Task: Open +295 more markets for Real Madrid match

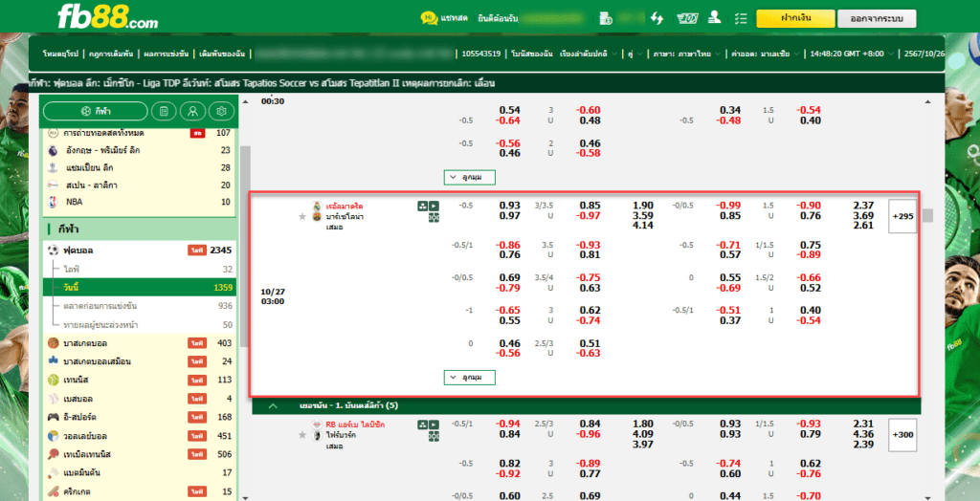Action: 903,217
